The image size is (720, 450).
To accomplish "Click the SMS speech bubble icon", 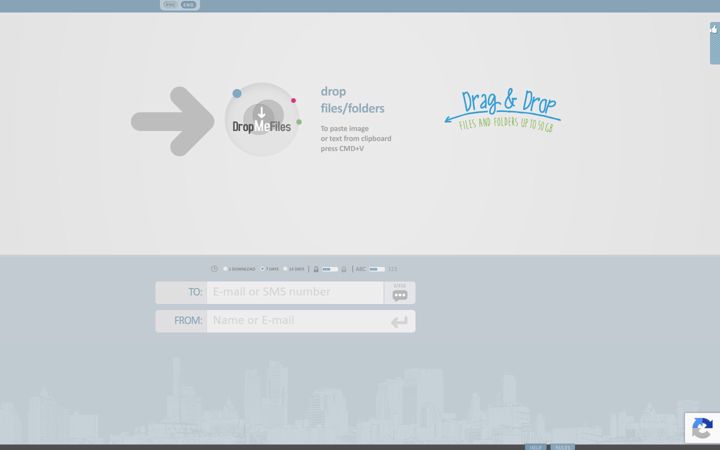I will pyautogui.click(x=400, y=295).
